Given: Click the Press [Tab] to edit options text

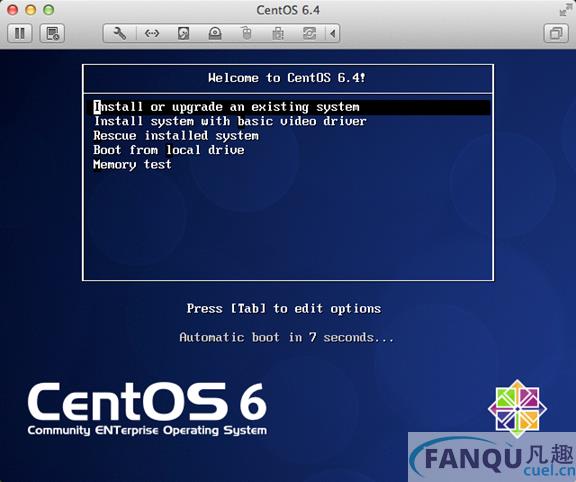Looking at the screenshot, I should coord(284,309).
